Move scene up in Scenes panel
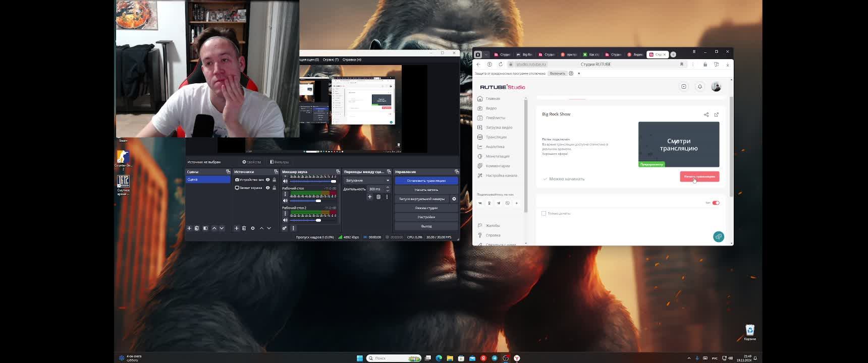The image size is (868, 363). 214,228
